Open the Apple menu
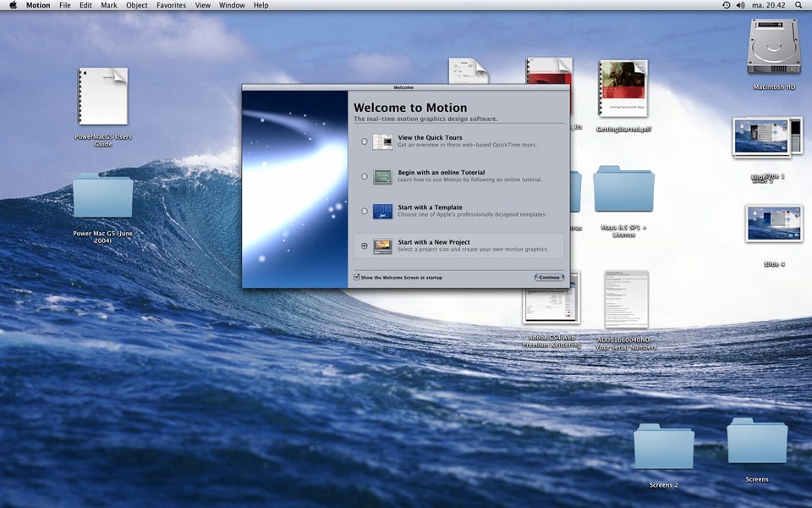 [x=13, y=5]
